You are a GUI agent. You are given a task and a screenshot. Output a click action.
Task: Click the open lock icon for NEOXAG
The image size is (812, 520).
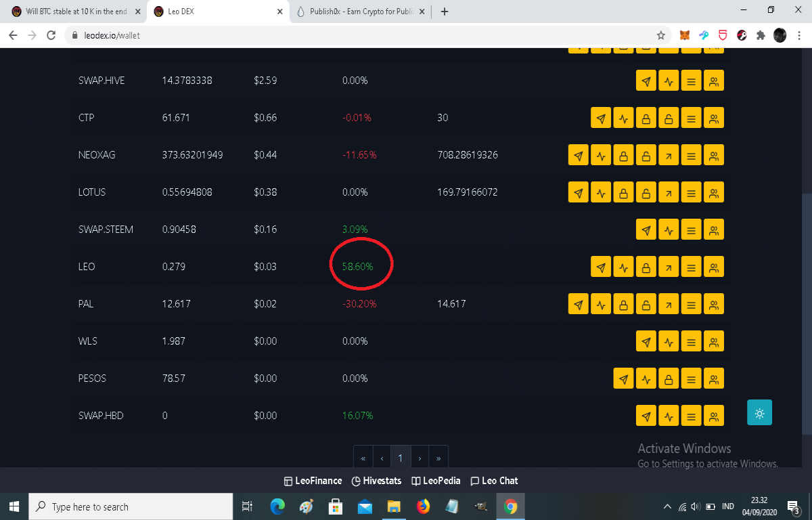[x=646, y=155]
